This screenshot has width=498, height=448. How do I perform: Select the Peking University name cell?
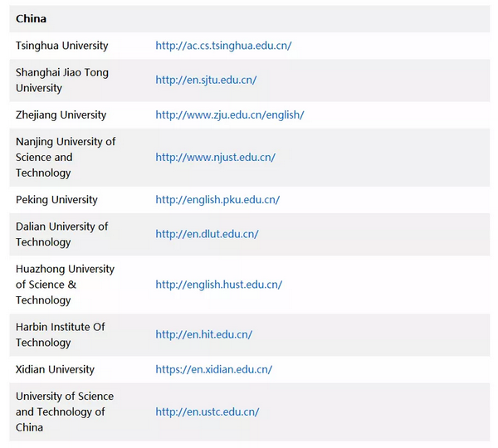point(56,200)
